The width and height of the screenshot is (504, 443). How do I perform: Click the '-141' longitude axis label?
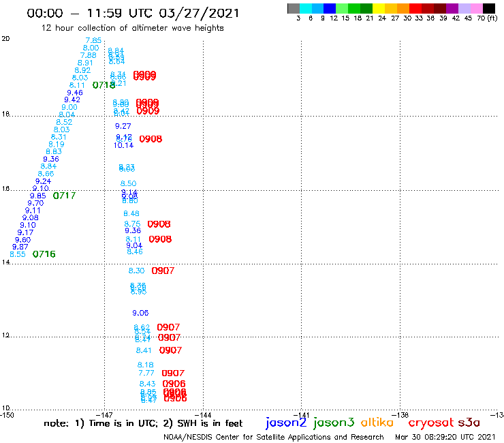coord(301,415)
